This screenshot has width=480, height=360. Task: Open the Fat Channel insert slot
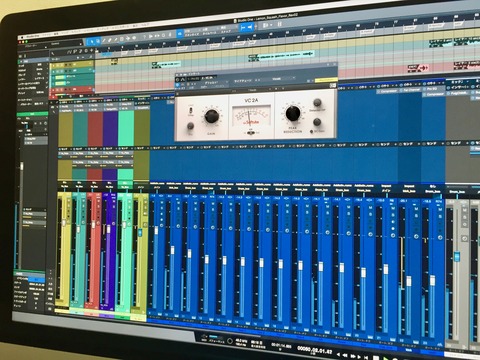pyautogui.click(x=411, y=90)
